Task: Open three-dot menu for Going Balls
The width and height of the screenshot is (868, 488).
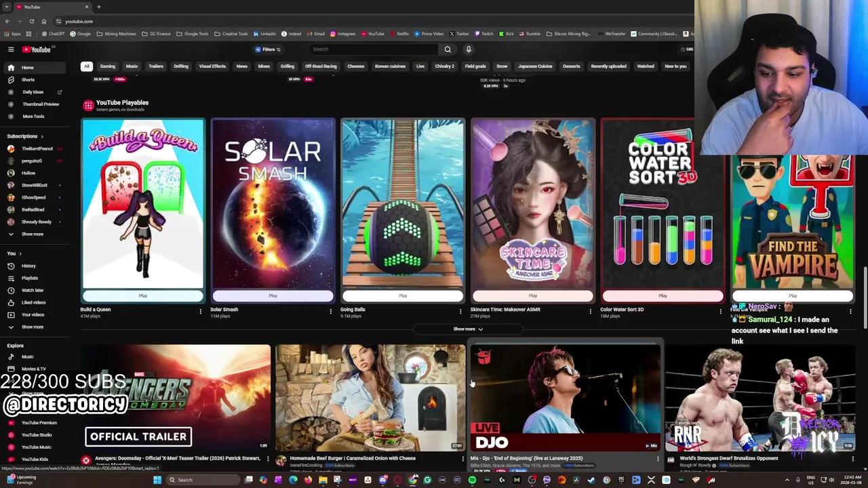Action: click(460, 311)
